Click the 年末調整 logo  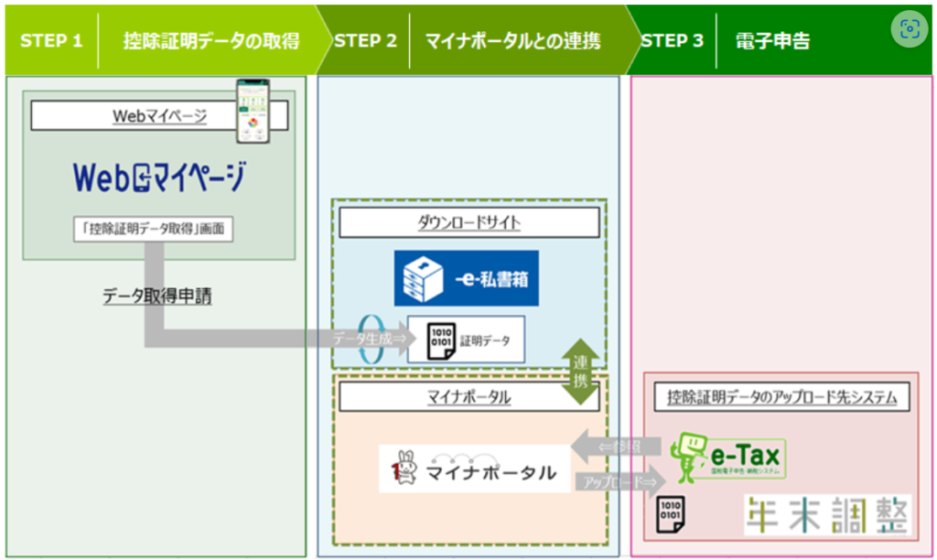(827, 515)
